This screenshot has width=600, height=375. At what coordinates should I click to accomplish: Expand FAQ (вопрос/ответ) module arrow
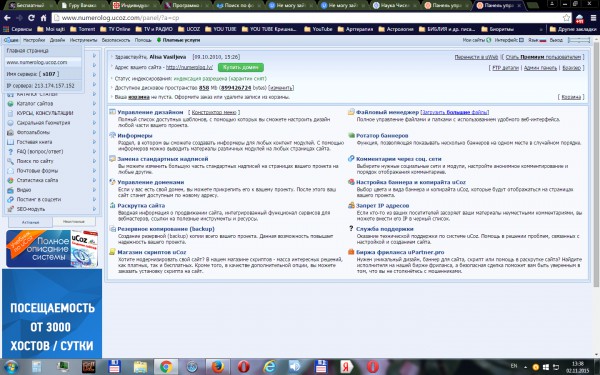(94, 151)
